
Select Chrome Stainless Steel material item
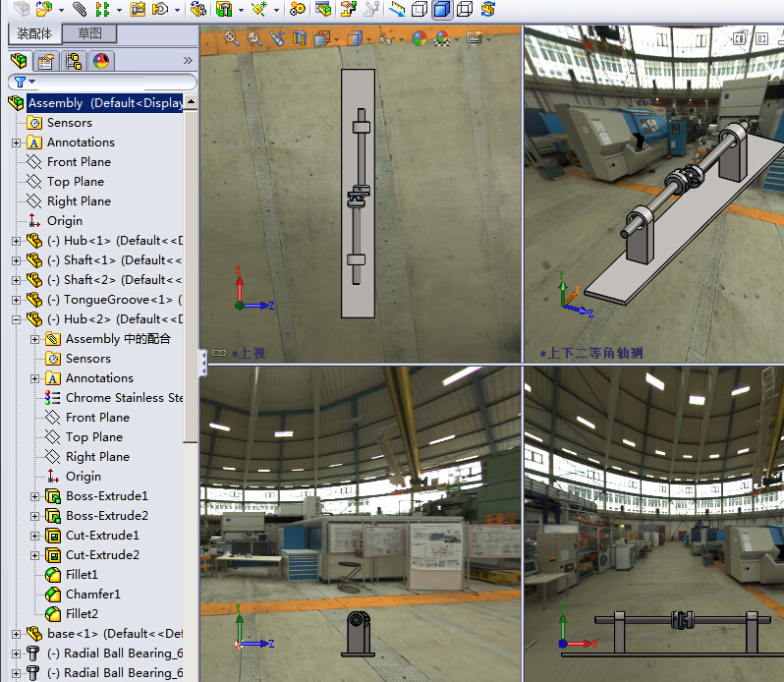pyautogui.click(x=124, y=398)
